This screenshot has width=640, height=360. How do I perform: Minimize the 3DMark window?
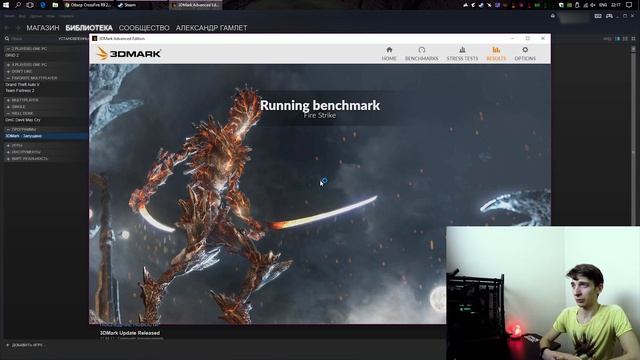coord(513,38)
